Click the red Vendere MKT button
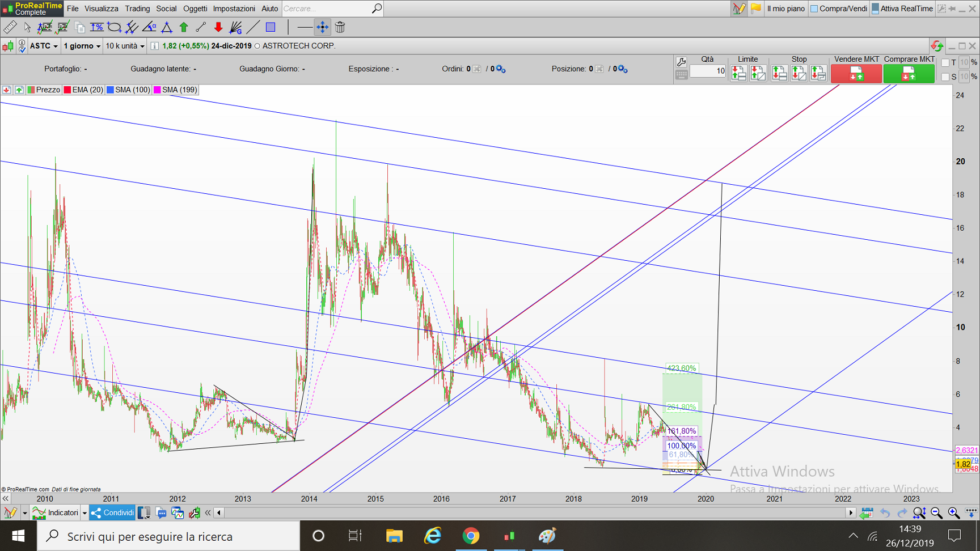Screen dimensions: 980x551 [x=856, y=74]
